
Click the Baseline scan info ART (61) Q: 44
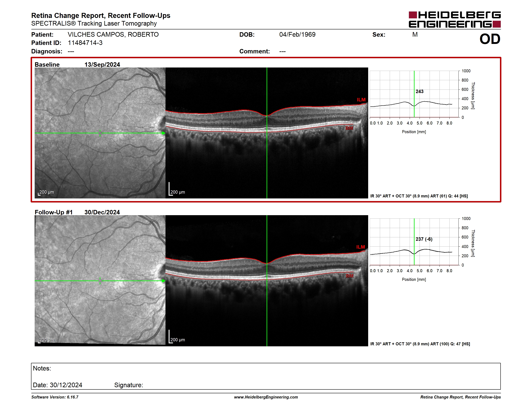point(419,196)
